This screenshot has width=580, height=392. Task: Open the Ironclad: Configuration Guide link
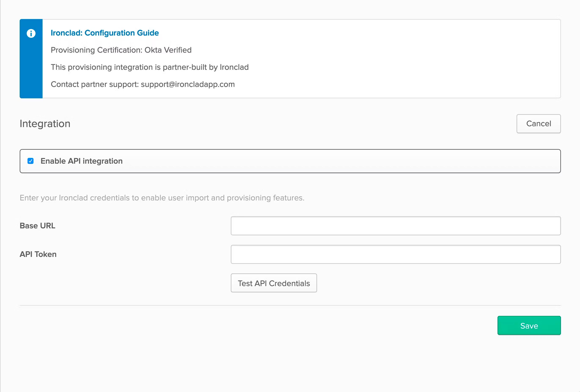coord(104,33)
